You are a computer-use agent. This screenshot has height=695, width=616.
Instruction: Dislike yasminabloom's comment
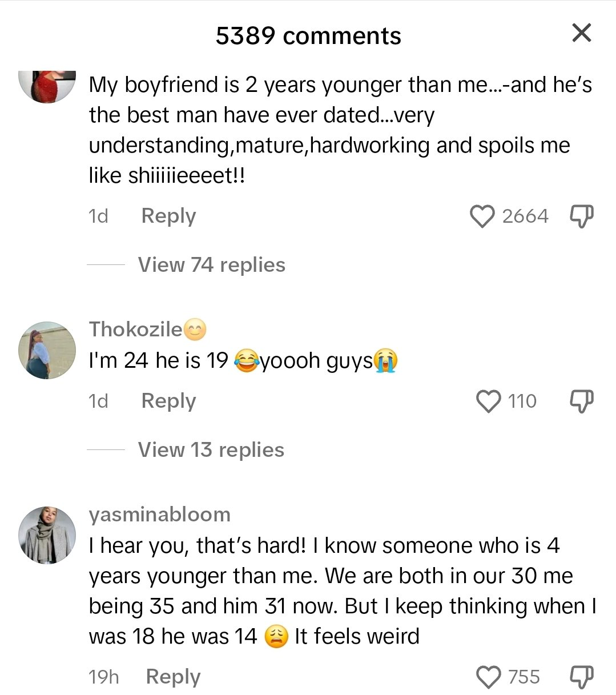[582, 677]
